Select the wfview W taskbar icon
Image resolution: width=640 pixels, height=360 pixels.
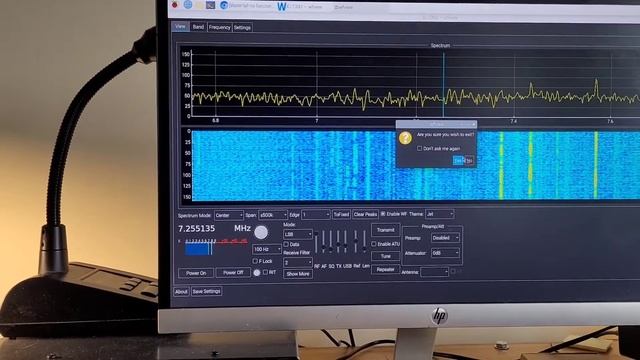click(282, 7)
